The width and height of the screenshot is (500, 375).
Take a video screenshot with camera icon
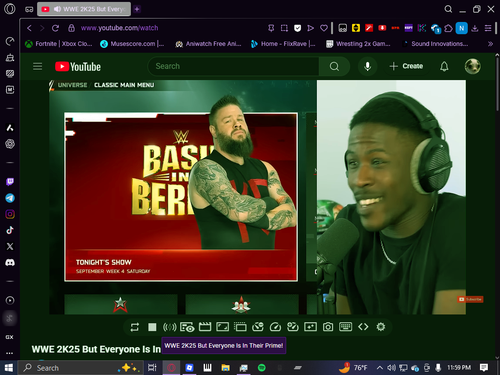pos(328,327)
